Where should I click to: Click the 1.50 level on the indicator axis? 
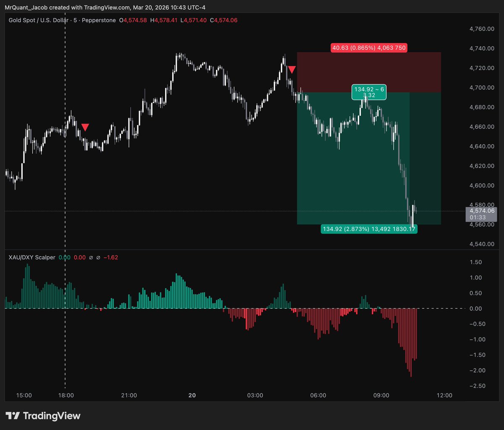pyautogui.click(x=476, y=262)
